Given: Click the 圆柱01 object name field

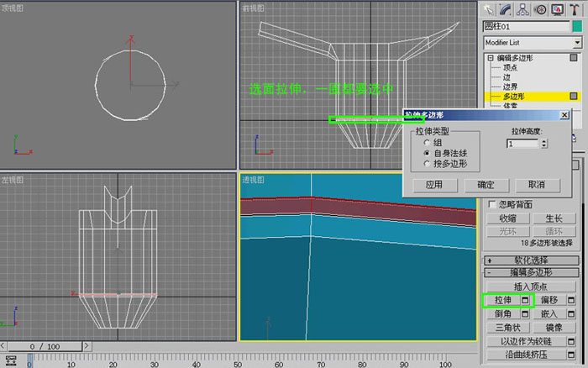Looking at the screenshot, I should click(526, 27).
